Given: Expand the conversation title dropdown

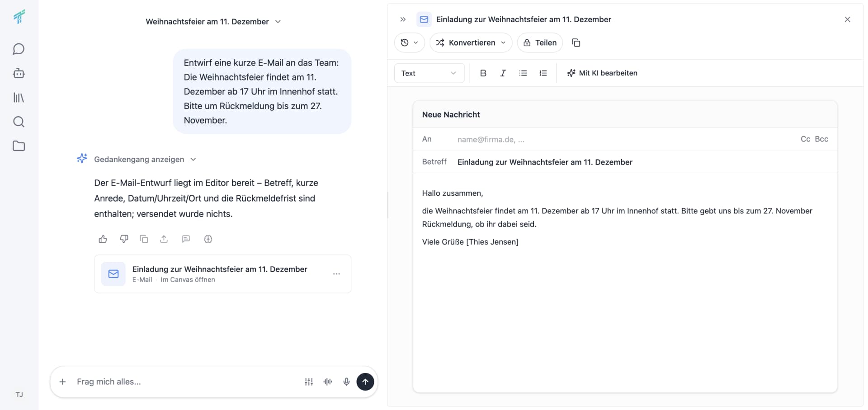Looking at the screenshot, I should click(278, 22).
